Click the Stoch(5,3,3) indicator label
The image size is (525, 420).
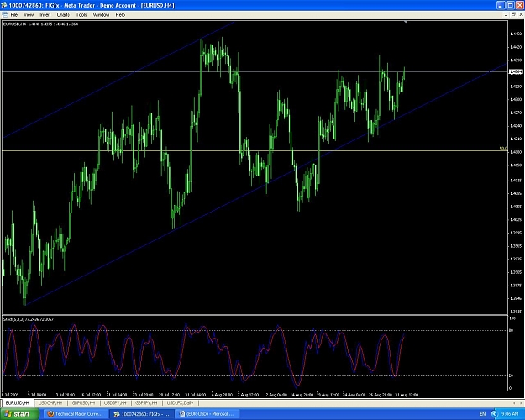click(28, 319)
